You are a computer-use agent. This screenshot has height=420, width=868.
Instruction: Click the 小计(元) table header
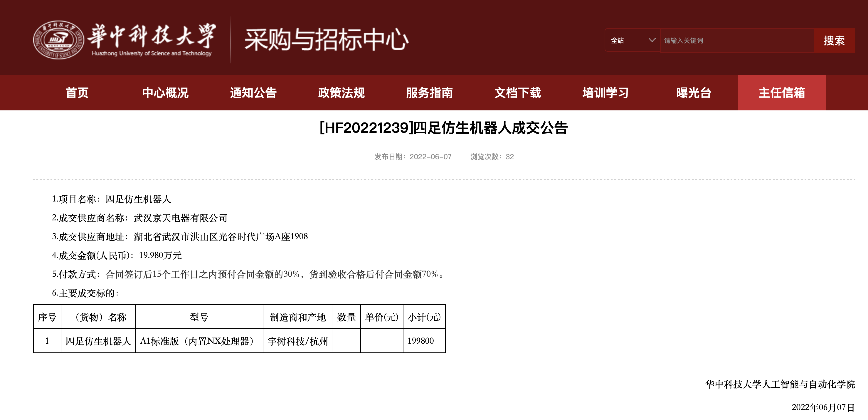(424, 317)
